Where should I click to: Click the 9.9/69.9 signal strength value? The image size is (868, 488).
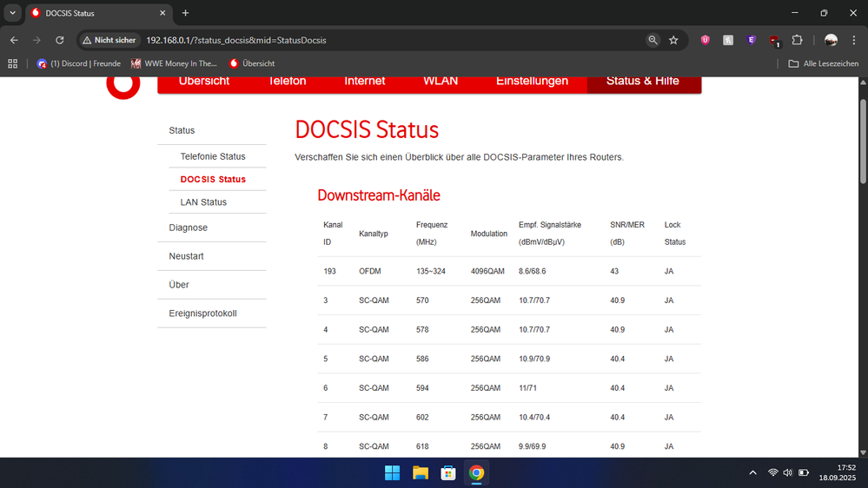click(532, 446)
